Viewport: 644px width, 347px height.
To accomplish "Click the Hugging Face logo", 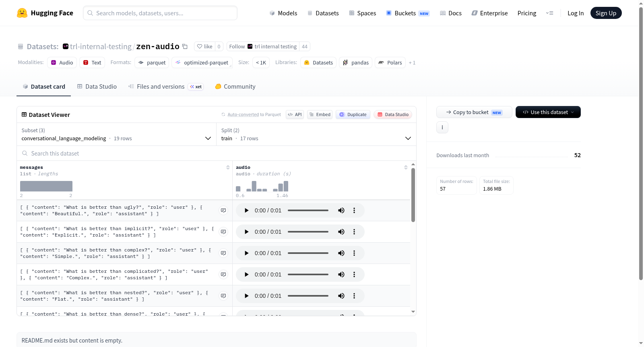I will click(45, 13).
